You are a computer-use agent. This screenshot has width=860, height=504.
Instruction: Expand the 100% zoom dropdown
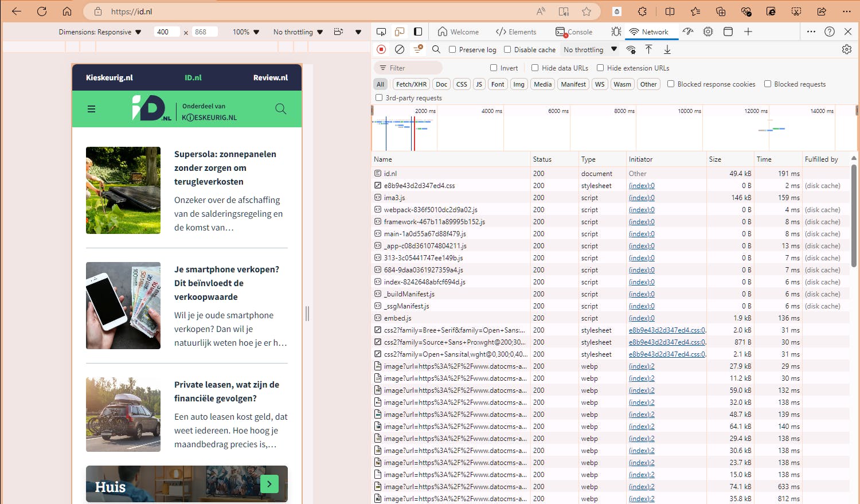pyautogui.click(x=246, y=32)
